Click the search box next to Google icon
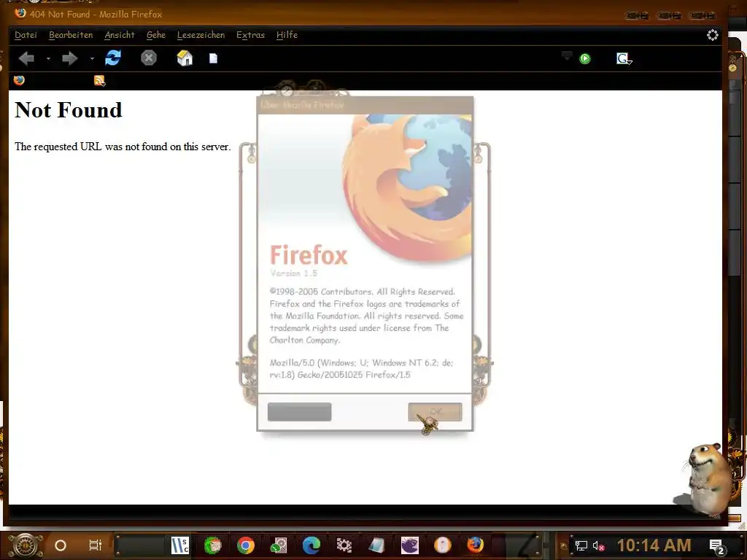This screenshot has width=747, height=560. [x=674, y=58]
